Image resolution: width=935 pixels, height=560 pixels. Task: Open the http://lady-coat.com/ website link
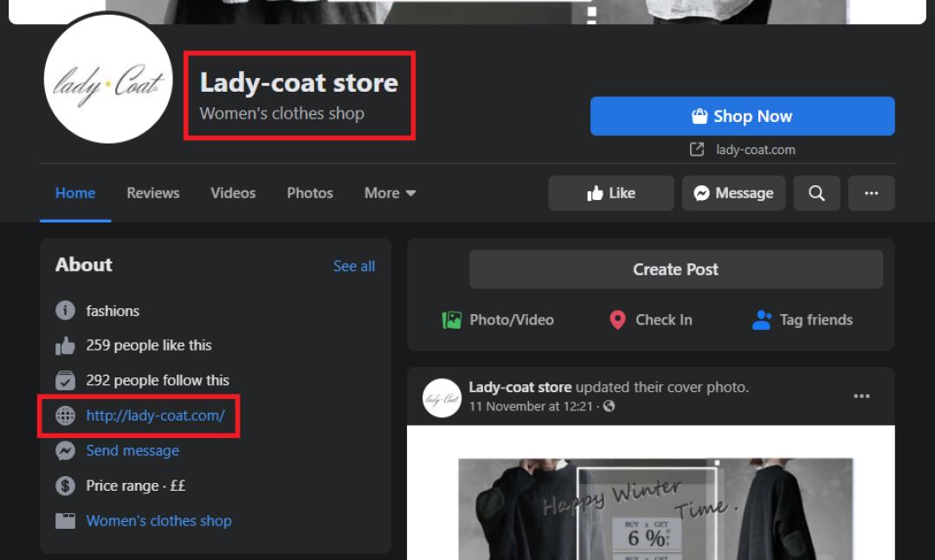(156, 415)
